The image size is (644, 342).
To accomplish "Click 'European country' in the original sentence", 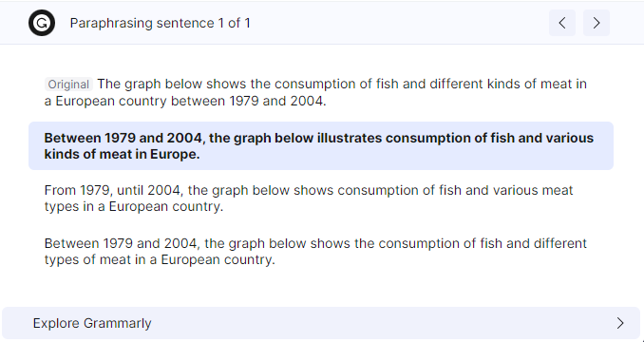I will pyautogui.click(x=111, y=101).
